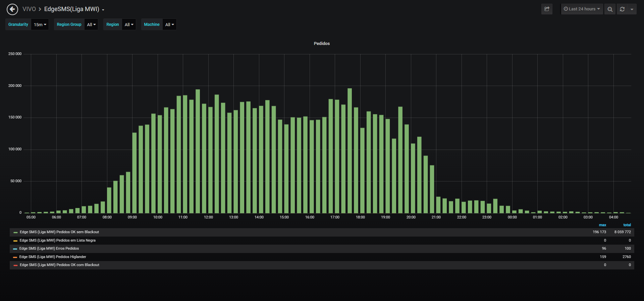Toggle the Pedidos em Lista Negra series

(x=58, y=240)
